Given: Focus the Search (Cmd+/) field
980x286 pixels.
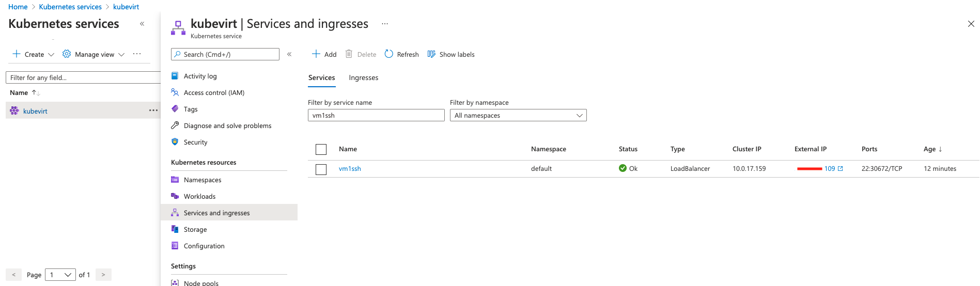Looking at the screenshot, I should click(225, 54).
